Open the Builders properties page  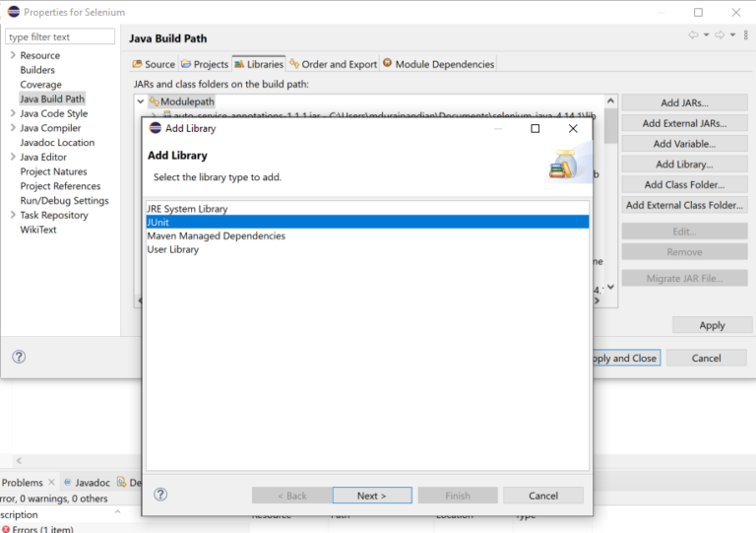pyautogui.click(x=37, y=70)
